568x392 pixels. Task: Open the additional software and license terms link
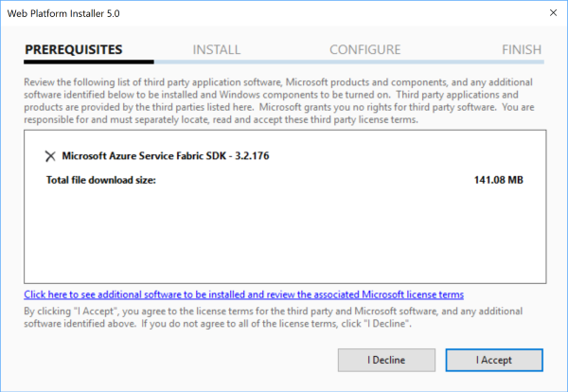coord(243,294)
